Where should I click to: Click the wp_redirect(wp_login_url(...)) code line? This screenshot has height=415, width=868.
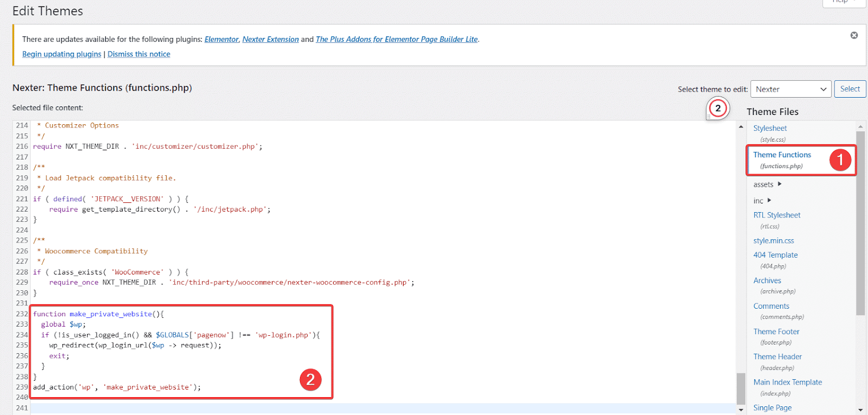tap(135, 345)
